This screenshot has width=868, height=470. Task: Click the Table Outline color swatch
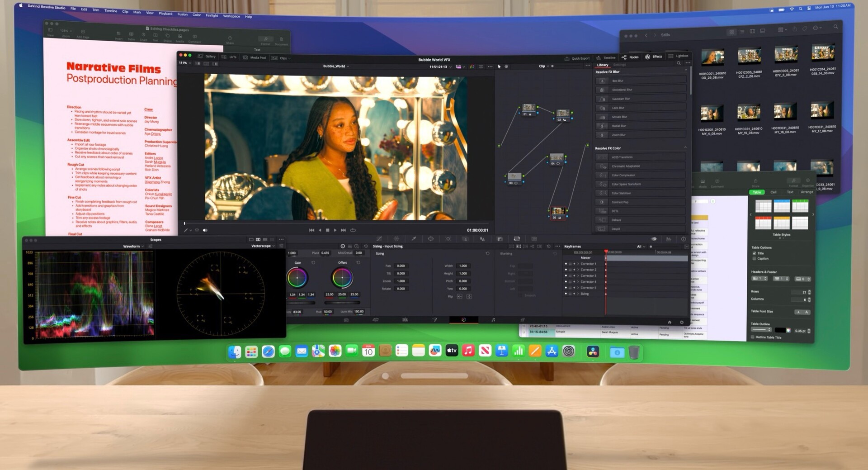click(x=780, y=330)
